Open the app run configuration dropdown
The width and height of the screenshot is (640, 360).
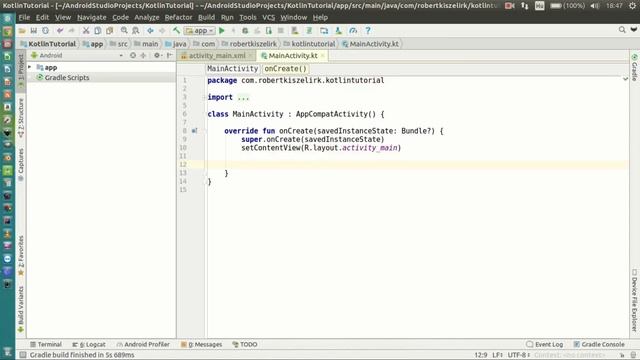[x=200, y=31]
